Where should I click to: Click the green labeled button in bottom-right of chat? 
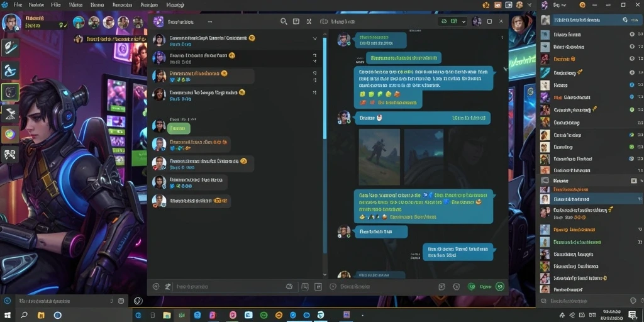click(x=486, y=287)
